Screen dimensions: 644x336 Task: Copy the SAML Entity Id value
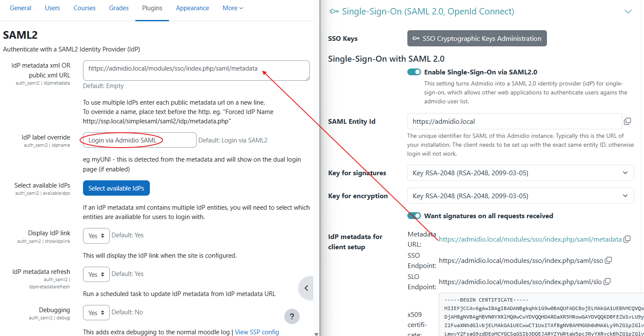point(627,121)
